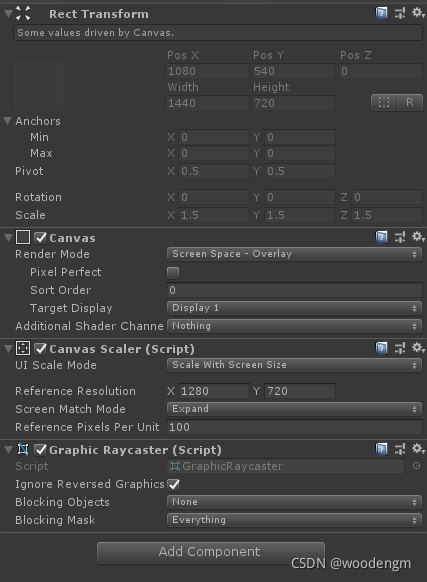Enable the Pixel Perfect checkbox
427x582 pixels.
pyautogui.click(x=173, y=273)
